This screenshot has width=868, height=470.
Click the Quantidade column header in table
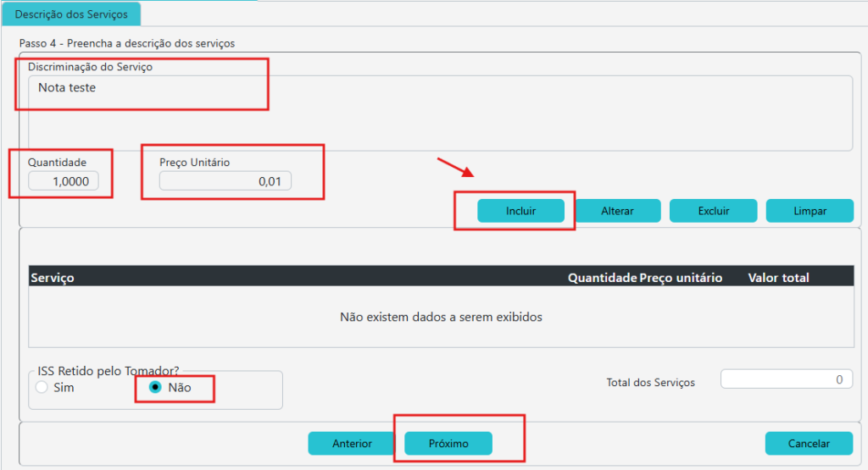pyautogui.click(x=602, y=278)
